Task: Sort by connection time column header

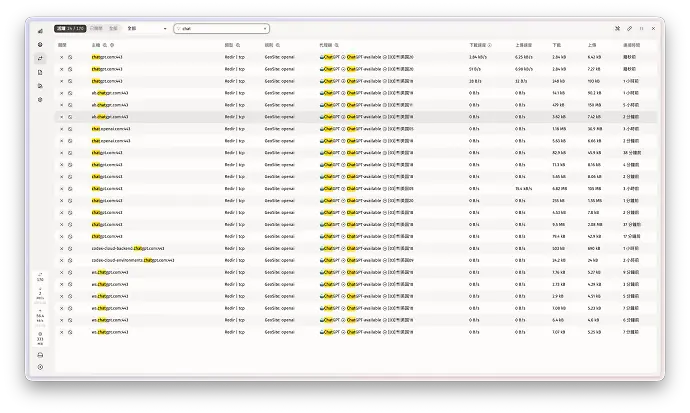Action: click(631, 45)
